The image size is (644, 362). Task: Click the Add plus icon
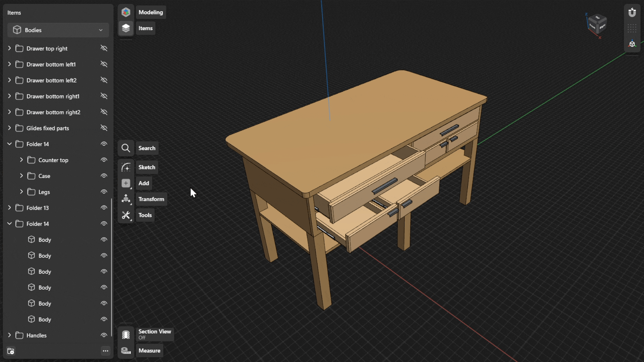click(126, 183)
